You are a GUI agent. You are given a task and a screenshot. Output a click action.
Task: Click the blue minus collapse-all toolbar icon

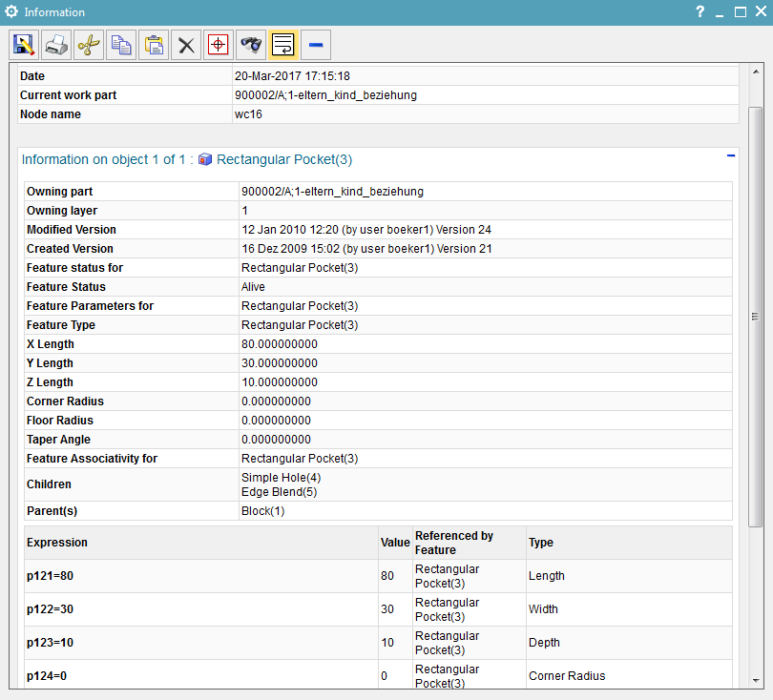(316, 45)
